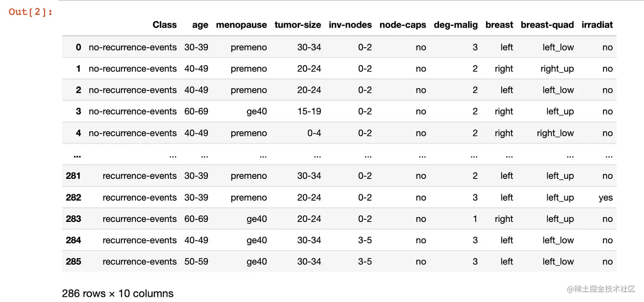The height and width of the screenshot is (302, 644).
Task: Click the '286 rows × 10 columns' summary text
Action: click(x=118, y=293)
